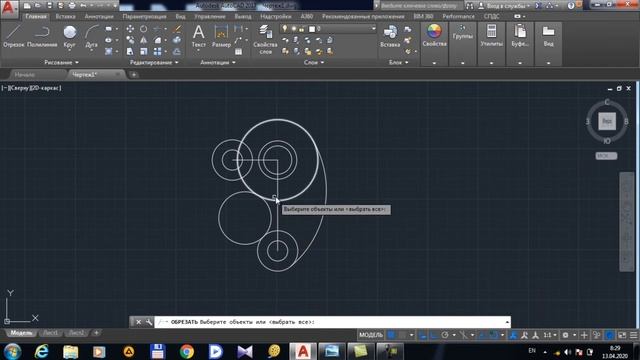Select the Текст text tool
The image size is (640, 360).
pos(199,36)
